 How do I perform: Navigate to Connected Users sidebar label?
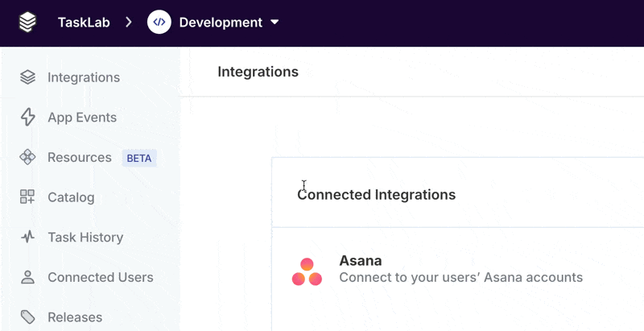(101, 277)
